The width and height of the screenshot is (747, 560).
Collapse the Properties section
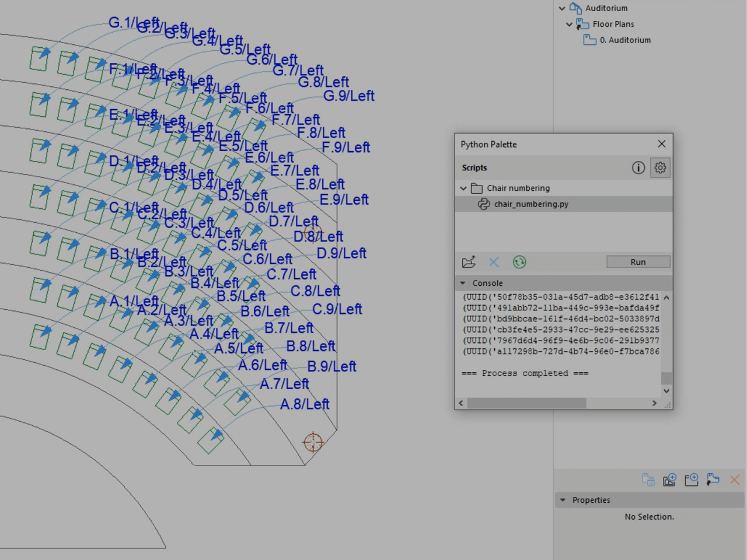click(563, 500)
